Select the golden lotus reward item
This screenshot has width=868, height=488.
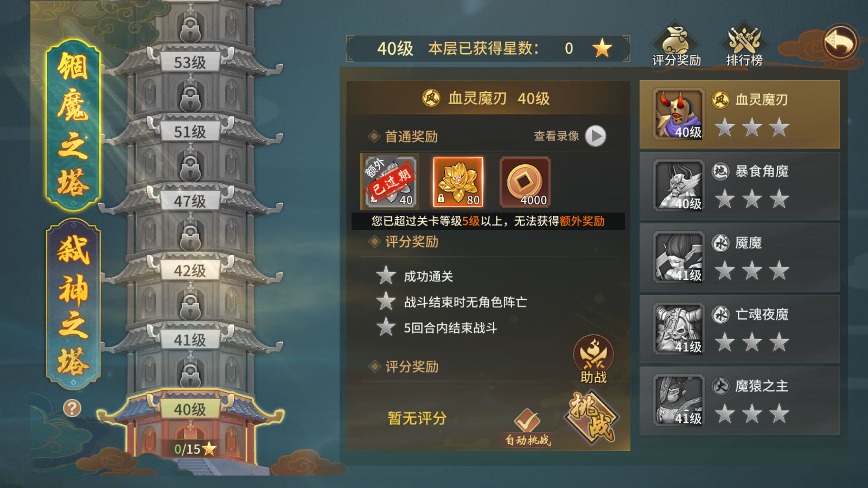pos(458,182)
